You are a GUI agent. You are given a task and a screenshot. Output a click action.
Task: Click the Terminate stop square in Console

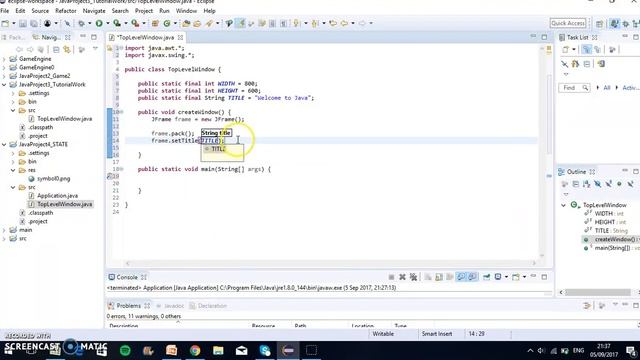tap(391, 277)
